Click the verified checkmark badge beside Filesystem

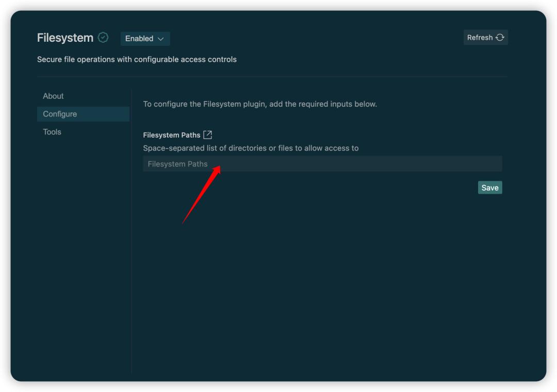coord(103,38)
